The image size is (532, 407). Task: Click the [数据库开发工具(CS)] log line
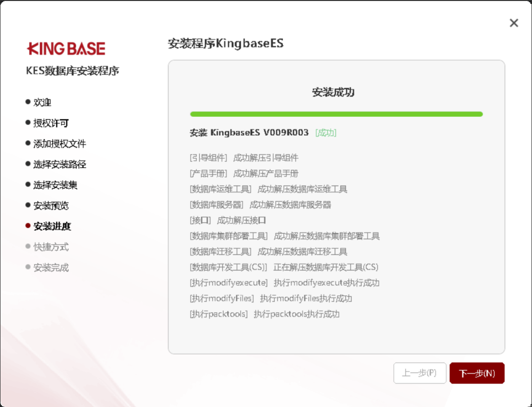click(284, 267)
